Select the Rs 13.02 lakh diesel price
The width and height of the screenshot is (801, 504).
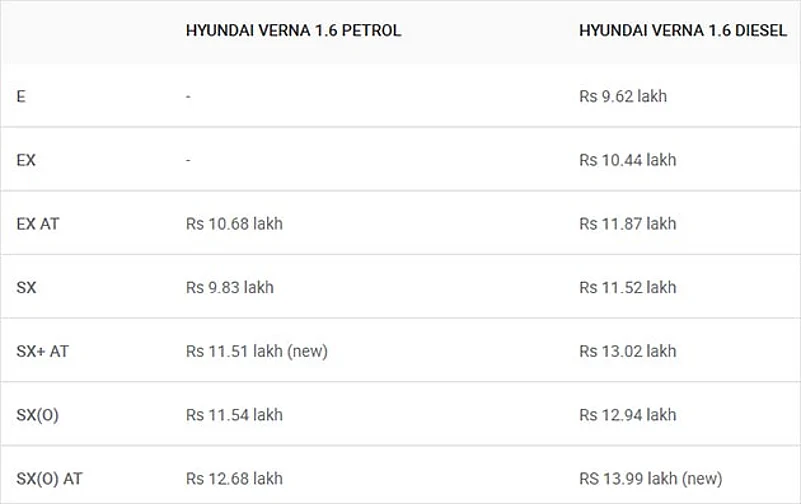pyautogui.click(x=627, y=351)
